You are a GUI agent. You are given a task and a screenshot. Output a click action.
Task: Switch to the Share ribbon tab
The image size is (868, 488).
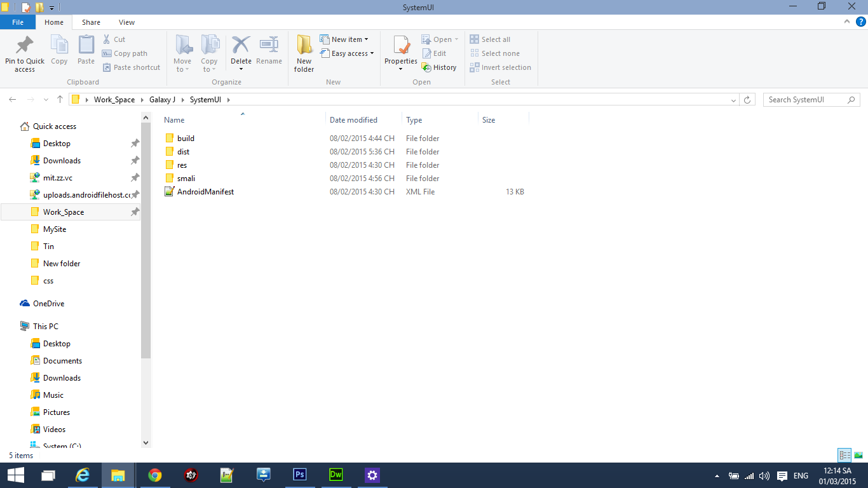(x=91, y=22)
